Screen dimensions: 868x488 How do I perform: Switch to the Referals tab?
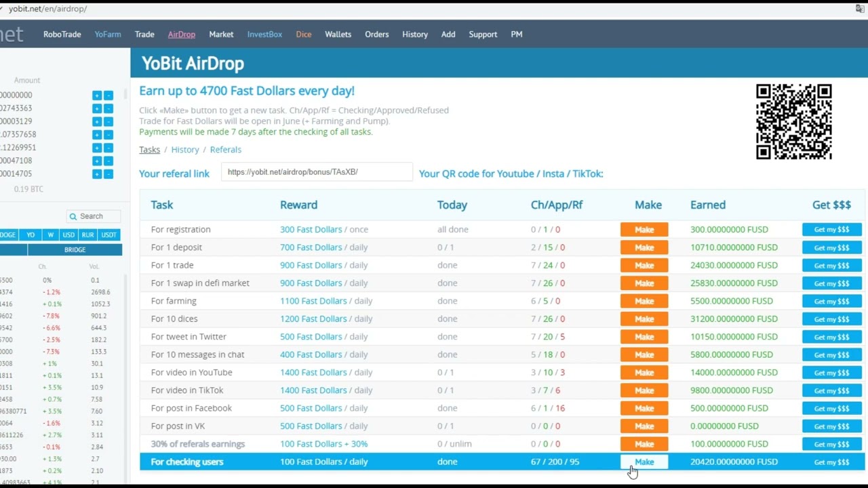225,149
